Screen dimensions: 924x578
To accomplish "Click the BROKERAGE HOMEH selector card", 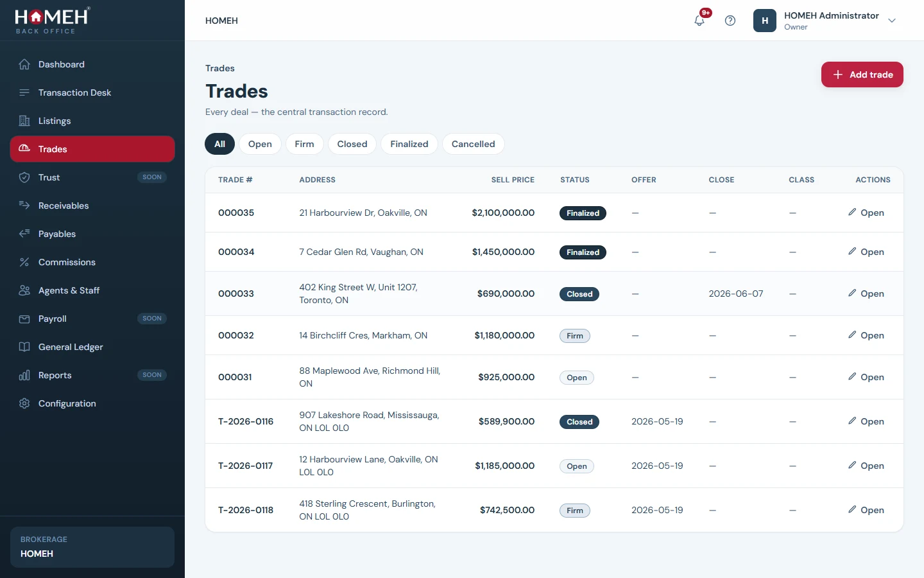I will [92, 547].
